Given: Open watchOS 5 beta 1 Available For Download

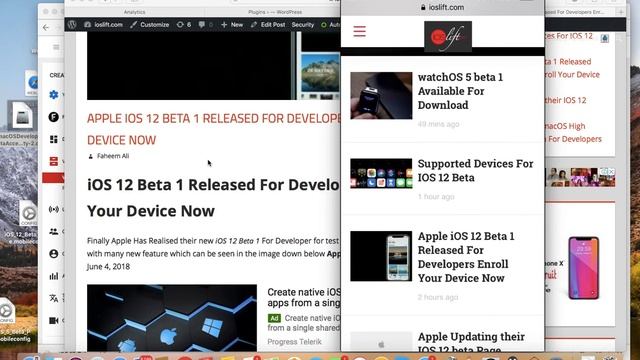Looking at the screenshot, I should coord(460,91).
